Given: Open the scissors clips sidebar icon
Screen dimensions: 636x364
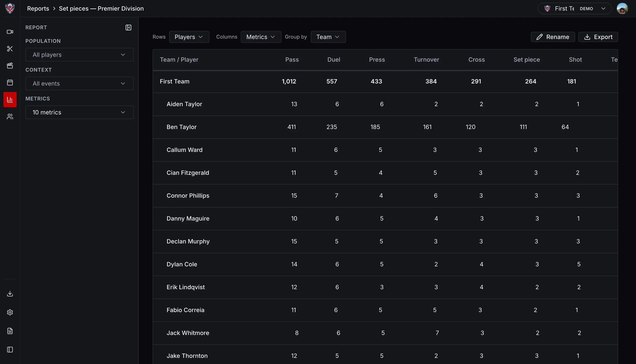Looking at the screenshot, I should point(10,49).
